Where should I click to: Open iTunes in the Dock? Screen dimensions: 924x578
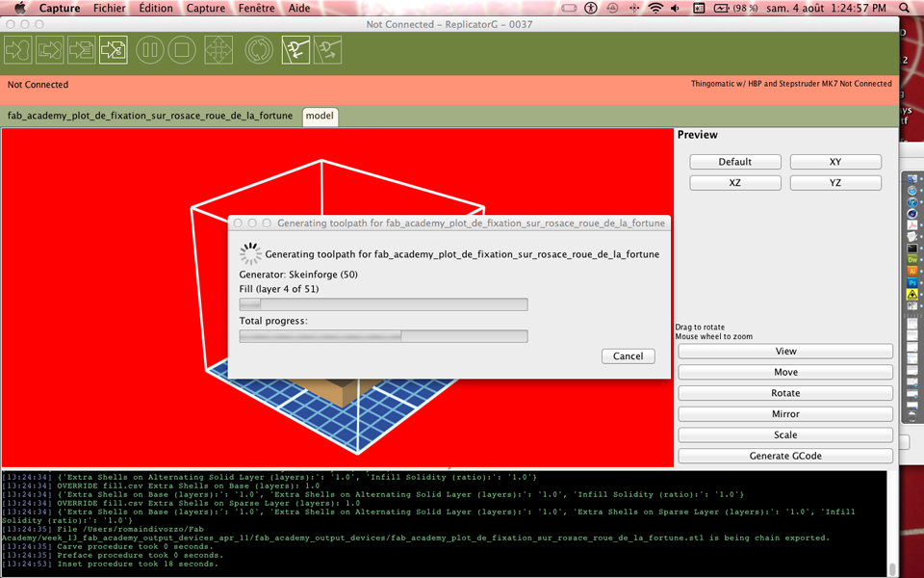(x=912, y=202)
